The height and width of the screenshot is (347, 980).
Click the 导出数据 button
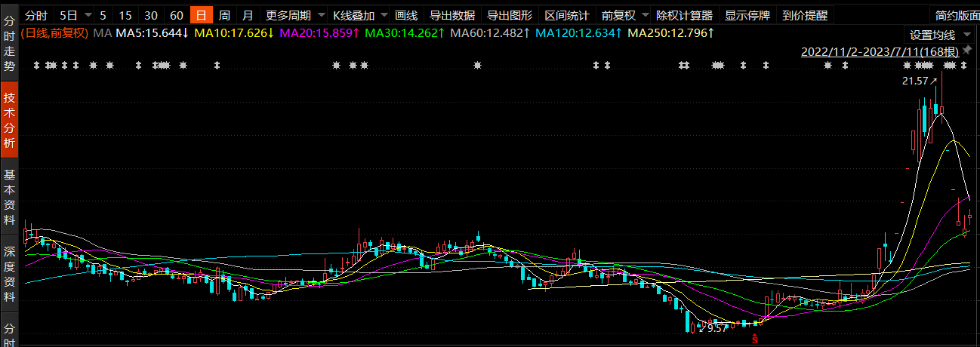(452, 15)
